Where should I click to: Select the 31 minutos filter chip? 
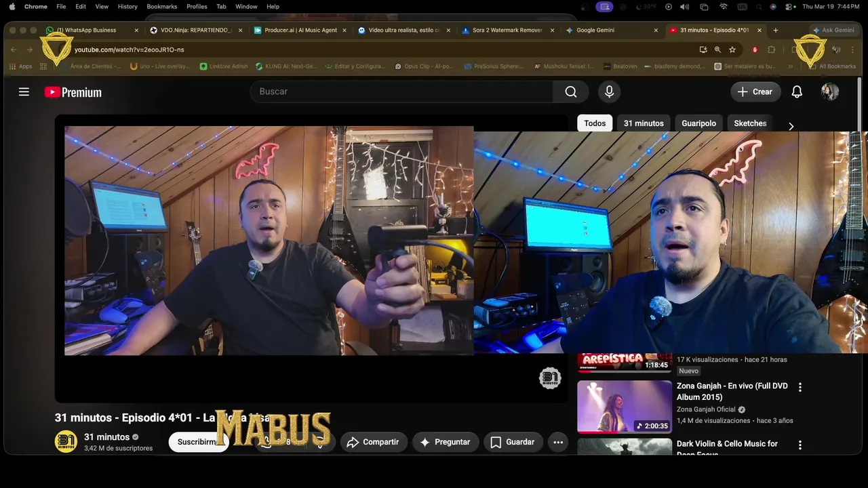click(x=644, y=123)
